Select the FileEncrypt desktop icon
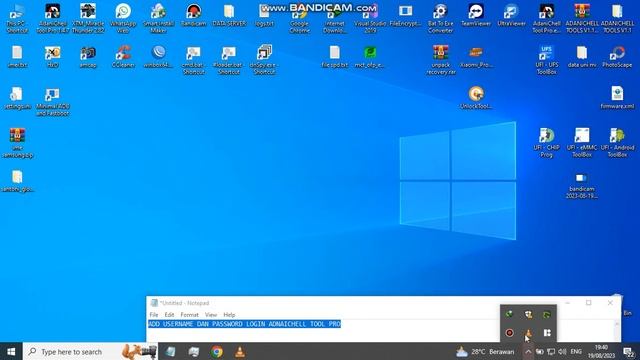640x360 pixels. [405, 16]
